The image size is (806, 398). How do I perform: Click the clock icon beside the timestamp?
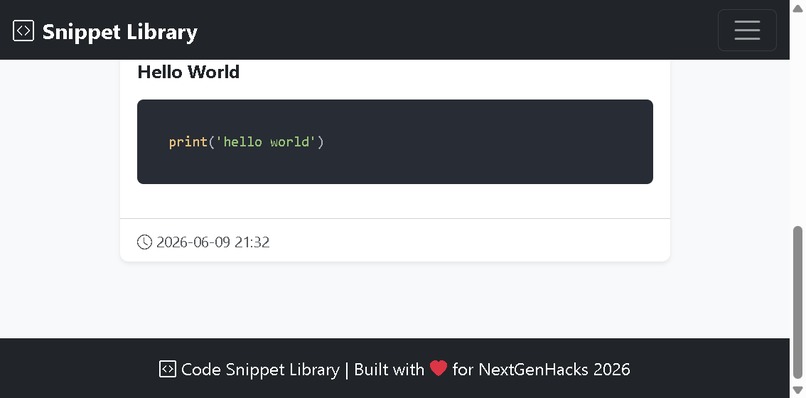tap(144, 242)
